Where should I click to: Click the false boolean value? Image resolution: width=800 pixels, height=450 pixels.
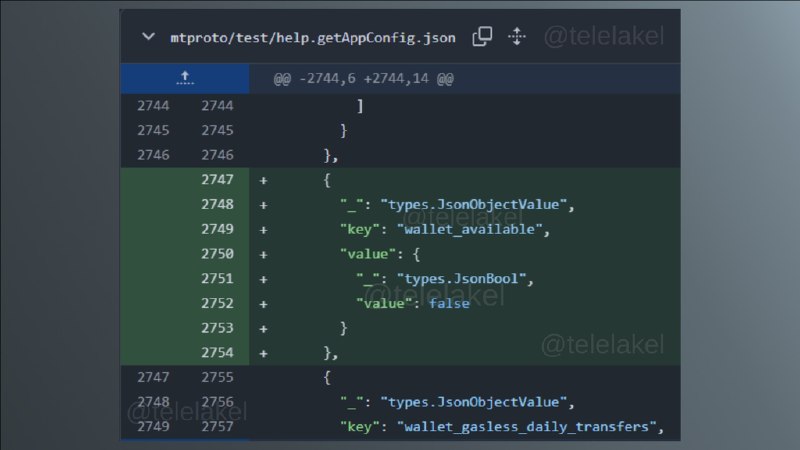[449, 304]
